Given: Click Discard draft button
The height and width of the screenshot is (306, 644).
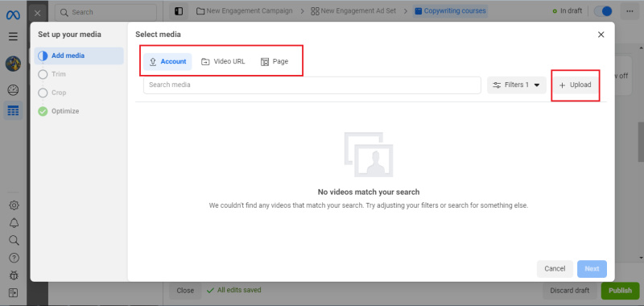Looking at the screenshot, I should (x=570, y=291).
